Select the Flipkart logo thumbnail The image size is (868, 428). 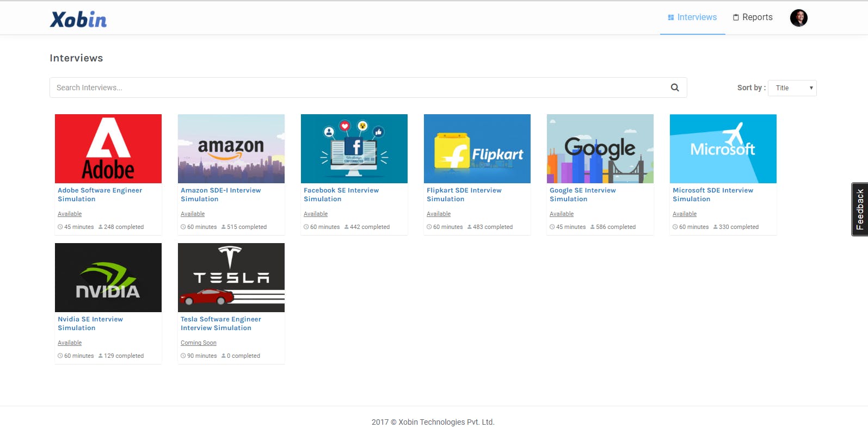[x=477, y=148]
